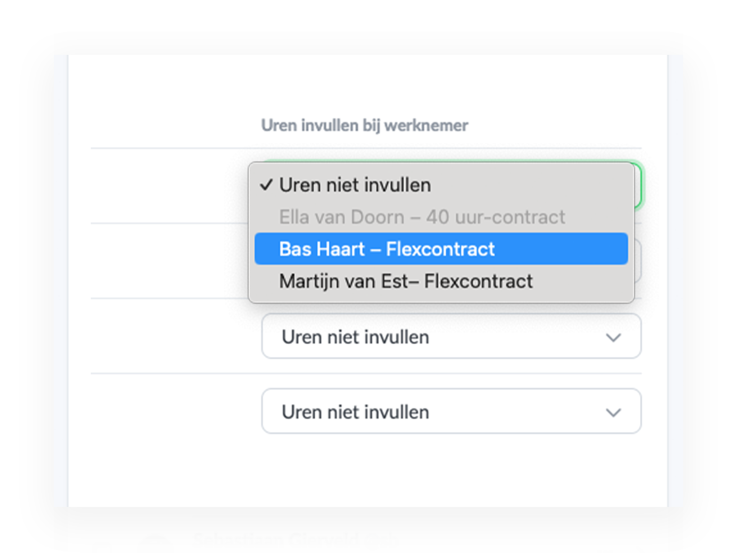
Task: Choose the checked "Uren niet invullen" option
Action: (x=355, y=184)
